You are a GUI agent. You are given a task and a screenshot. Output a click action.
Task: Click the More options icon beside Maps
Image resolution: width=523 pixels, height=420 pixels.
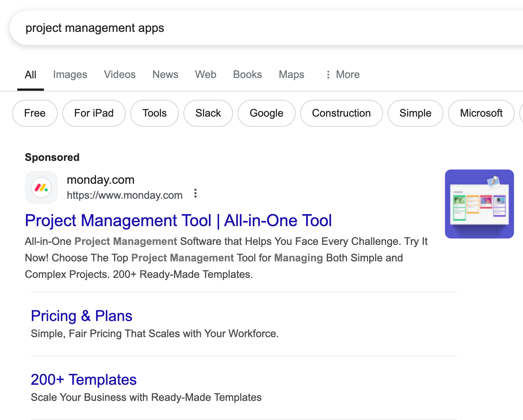pos(328,74)
